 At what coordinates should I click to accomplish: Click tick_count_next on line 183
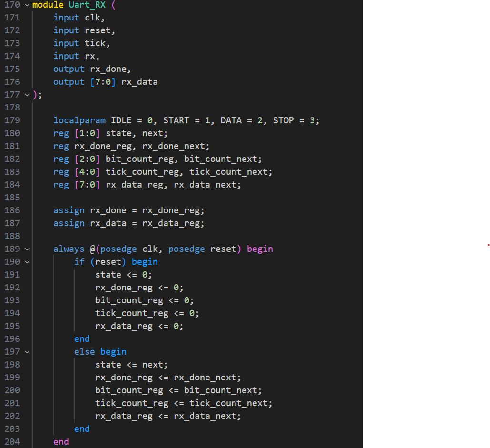click(x=228, y=172)
